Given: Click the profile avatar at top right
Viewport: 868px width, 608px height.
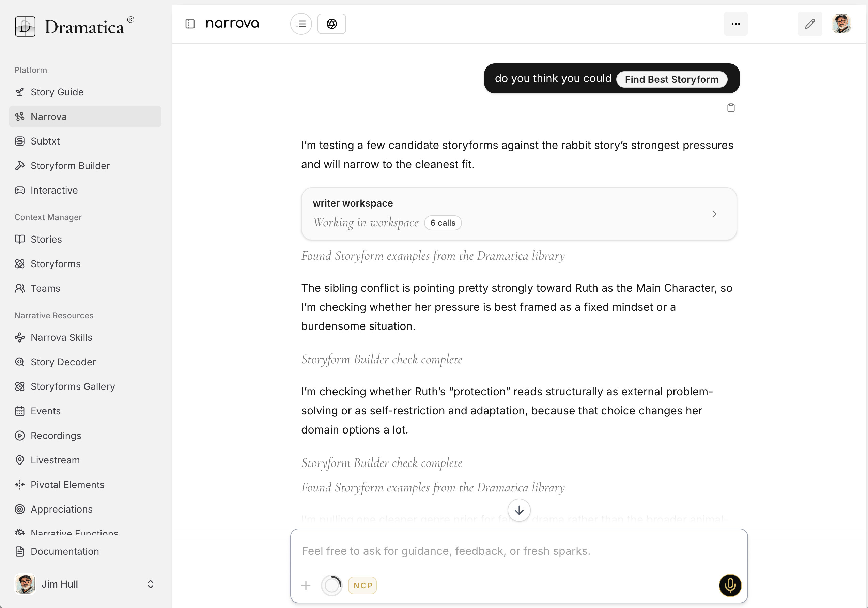Looking at the screenshot, I should tap(841, 24).
